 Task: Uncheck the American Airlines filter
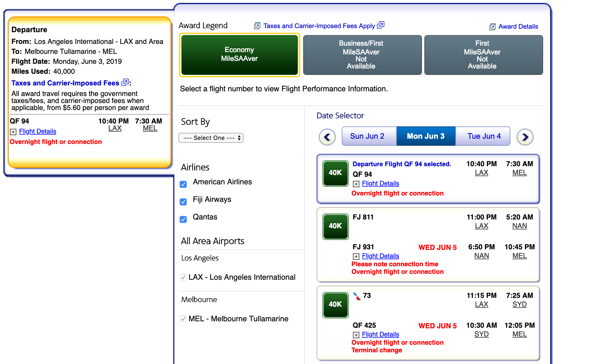point(183,184)
